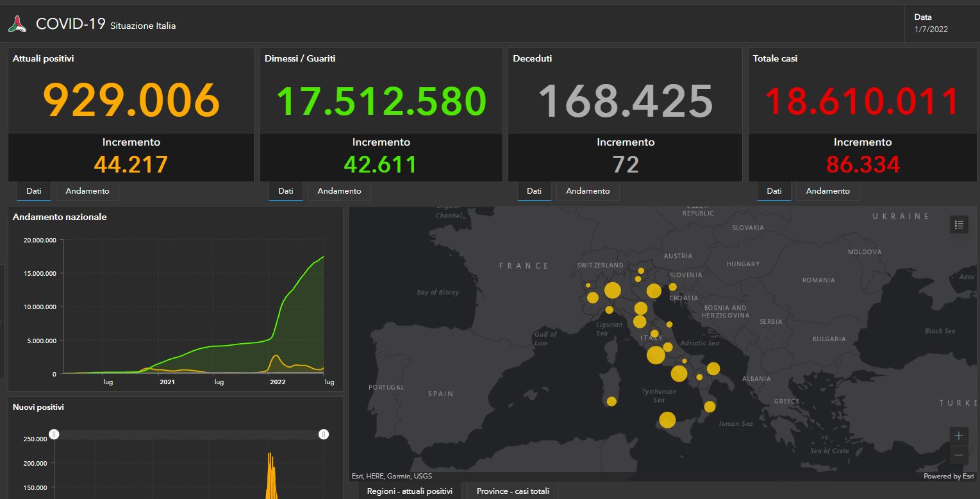The height and width of the screenshot is (499, 980).
Task: Click the Deceduti value 168.425
Action: (626, 101)
